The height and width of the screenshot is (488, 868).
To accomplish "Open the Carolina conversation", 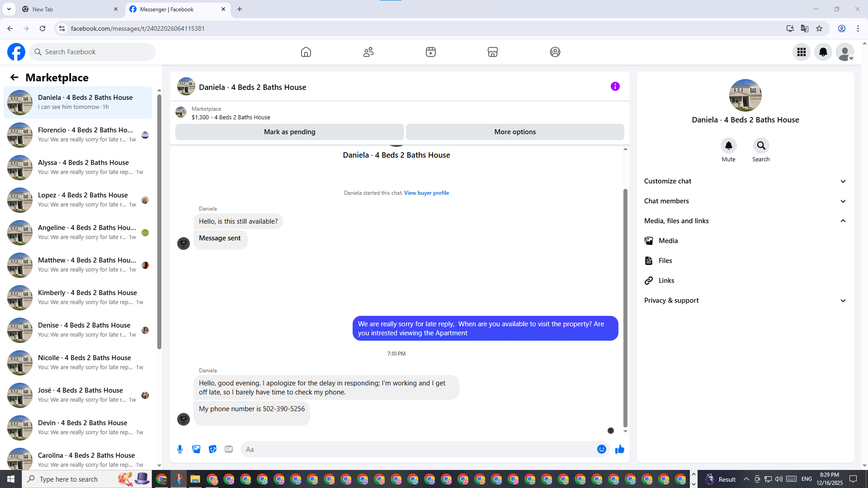I will click(x=78, y=456).
